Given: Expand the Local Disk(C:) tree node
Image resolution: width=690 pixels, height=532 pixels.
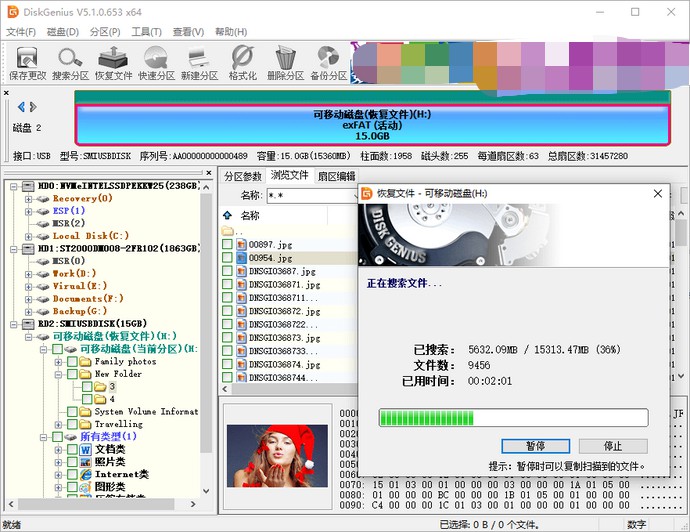Looking at the screenshot, I should tap(29, 236).
